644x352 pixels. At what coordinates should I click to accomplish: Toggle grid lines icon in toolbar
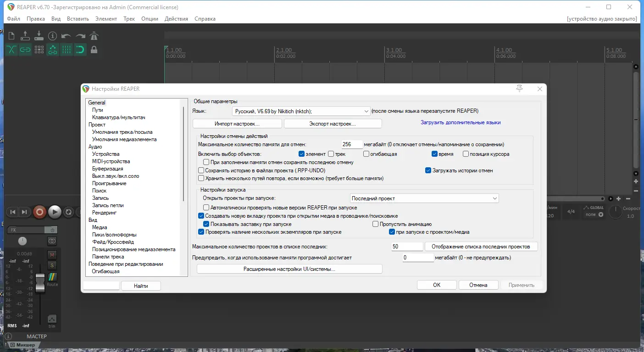click(67, 49)
